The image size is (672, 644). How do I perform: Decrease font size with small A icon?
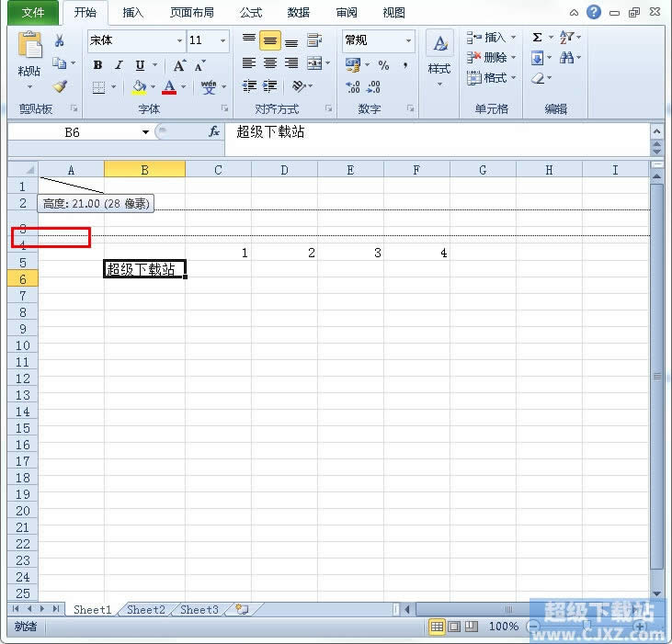pos(199,65)
